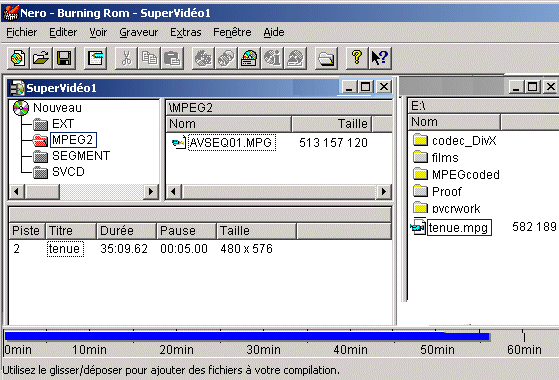The height and width of the screenshot is (380, 559).
Task: Click the tenue.mpg video file icon
Action: click(418, 227)
